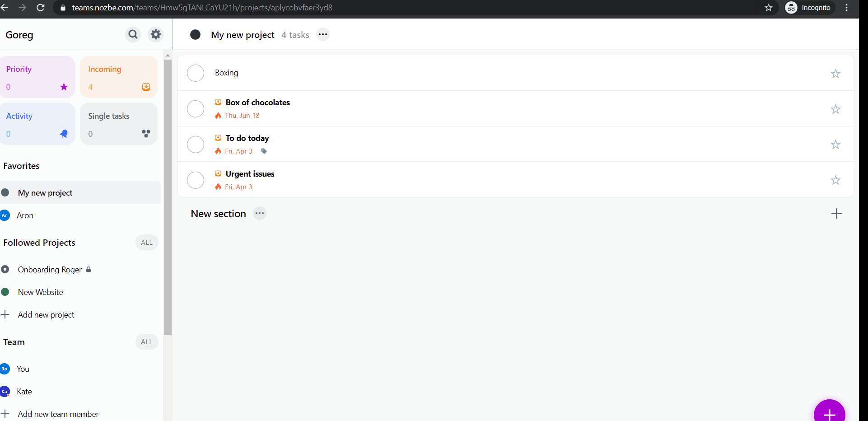Open the settings gear icon

pos(156,34)
